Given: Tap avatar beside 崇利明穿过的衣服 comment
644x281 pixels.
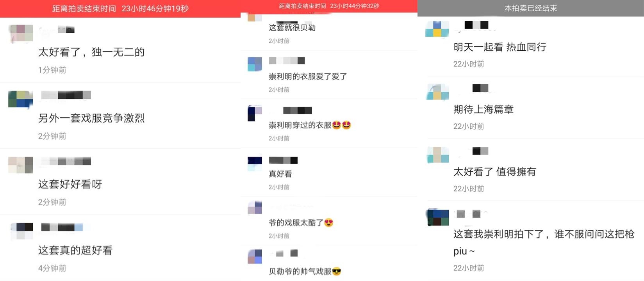Looking at the screenshot, I should (255, 113).
